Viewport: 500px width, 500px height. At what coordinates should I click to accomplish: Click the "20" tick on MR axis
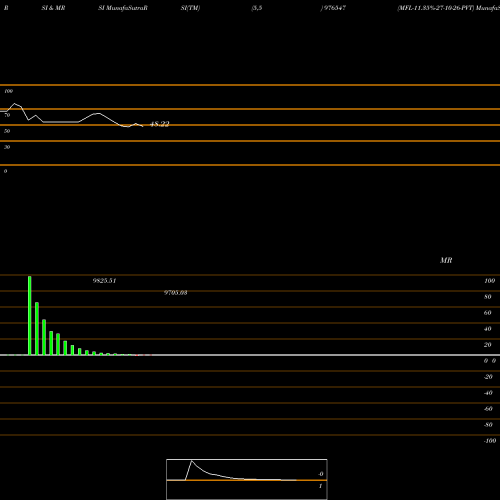tap(488, 345)
